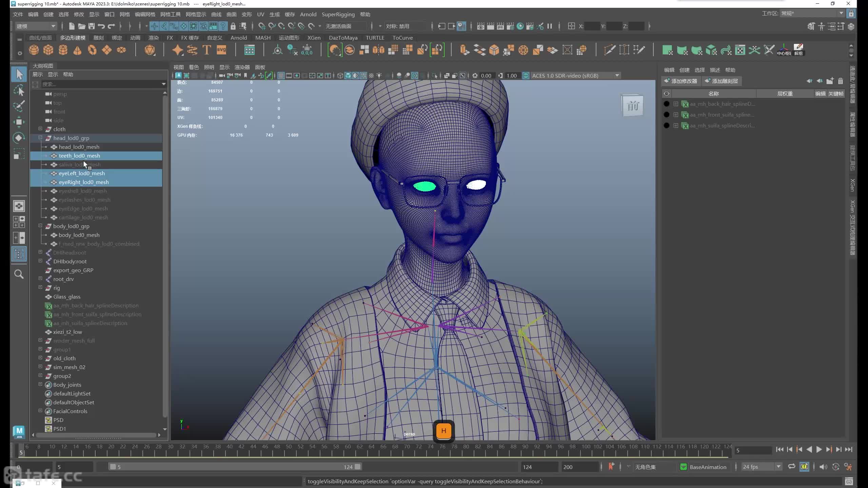This screenshot has height=488, width=868.
Task: Click the 添加雕刻层 button
Action: pyautogui.click(x=722, y=81)
